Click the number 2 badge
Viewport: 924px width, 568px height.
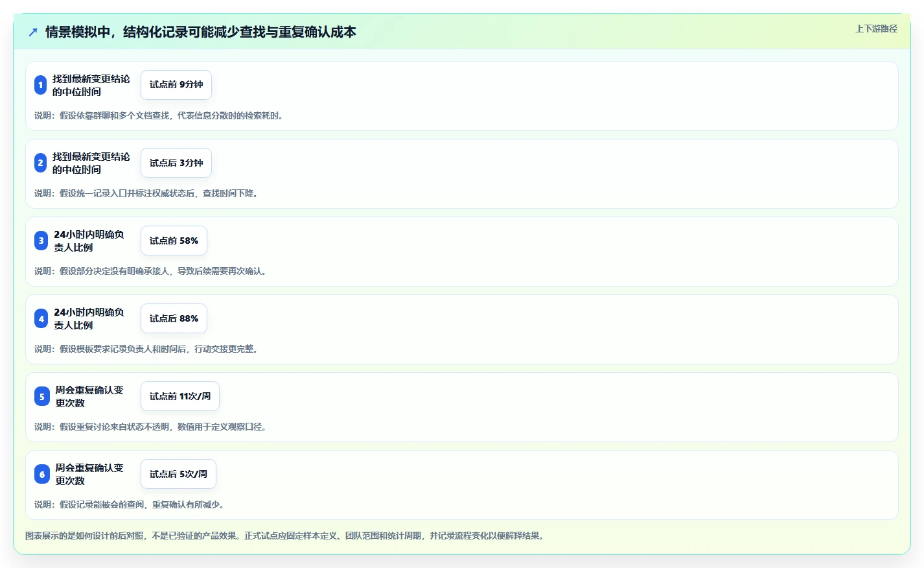40,163
